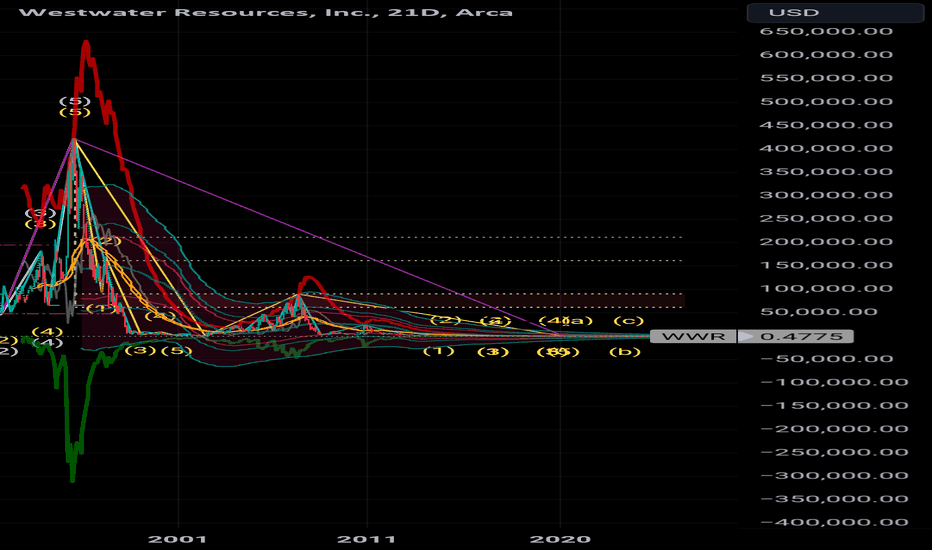Click the 100,000.00 price axis value
The height and width of the screenshot is (550, 932).
[x=826, y=288]
